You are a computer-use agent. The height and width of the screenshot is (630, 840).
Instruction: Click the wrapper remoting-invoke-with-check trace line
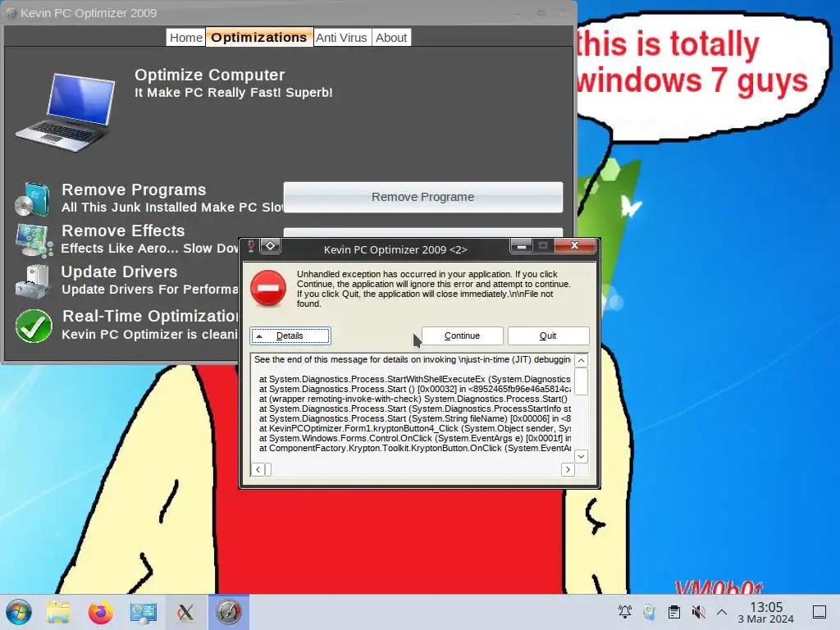(x=413, y=399)
